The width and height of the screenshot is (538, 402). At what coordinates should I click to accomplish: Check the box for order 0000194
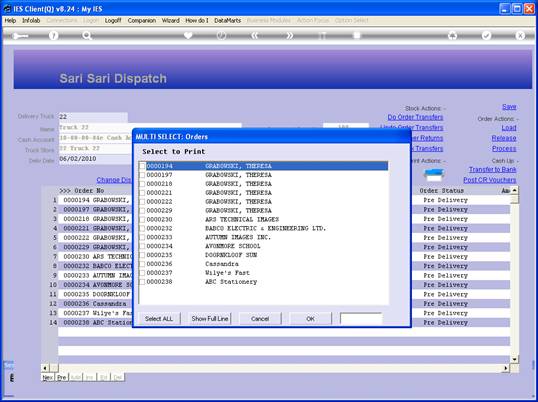(142, 166)
